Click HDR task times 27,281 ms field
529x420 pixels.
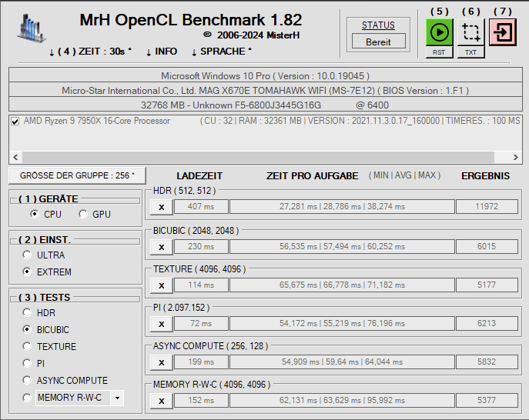342,206
